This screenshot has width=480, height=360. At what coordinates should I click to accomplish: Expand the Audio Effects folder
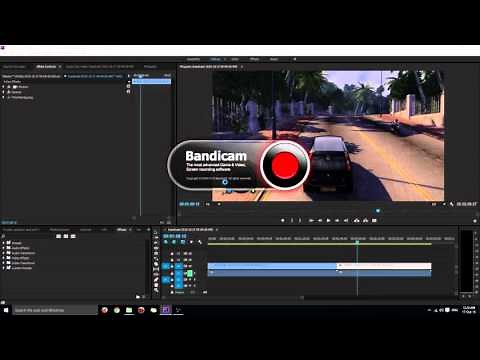point(4,248)
